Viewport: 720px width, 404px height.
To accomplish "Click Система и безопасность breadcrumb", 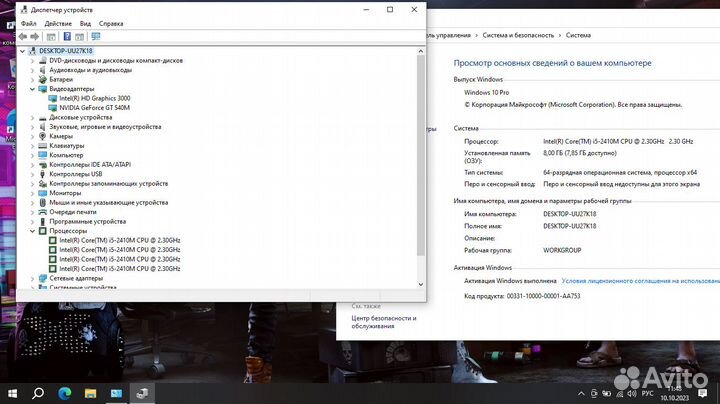I will pyautogui.click(x=518, y=35).
